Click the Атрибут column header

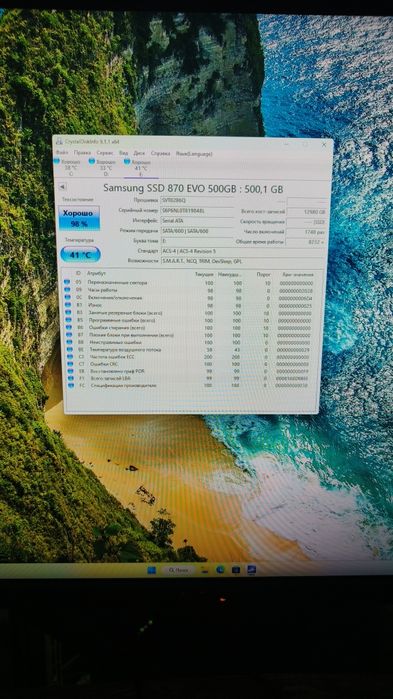[x=97, y=273]
